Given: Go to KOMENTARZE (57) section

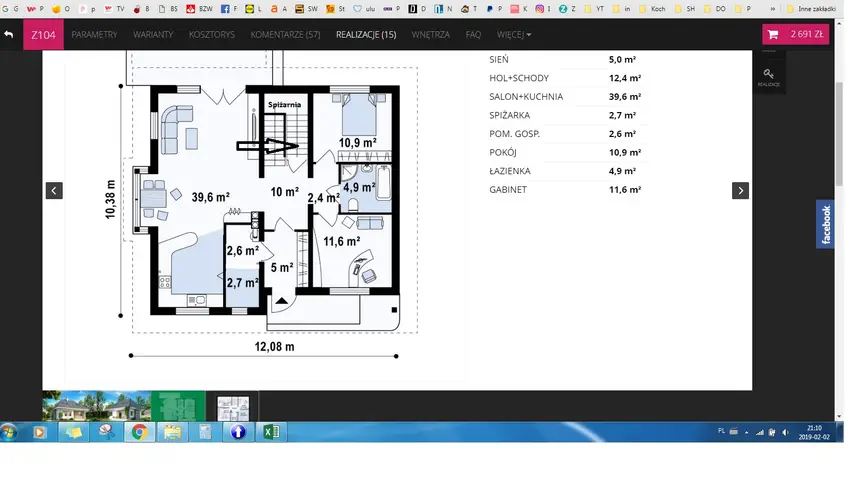Looking at the screenshot, I should tap(285, 35).
